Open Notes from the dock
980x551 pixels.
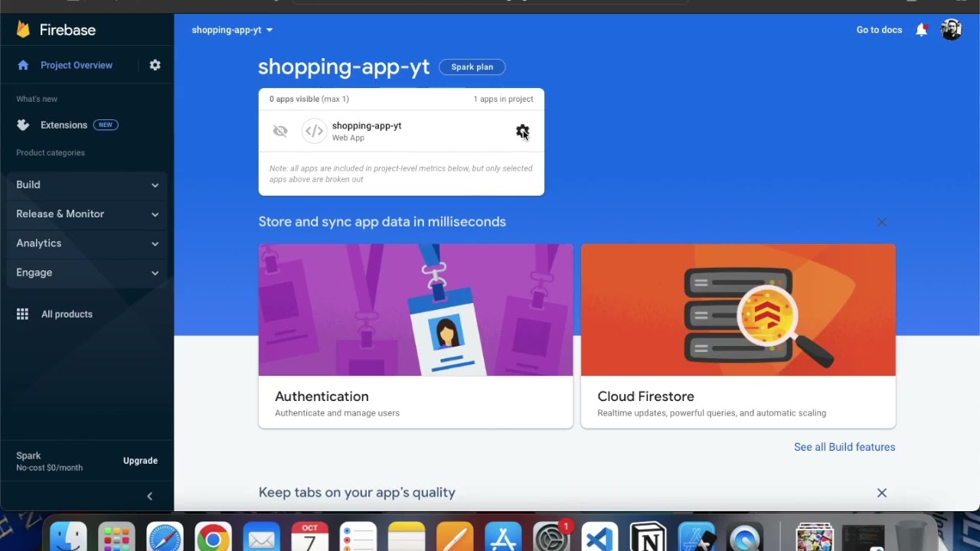point(406,537)
